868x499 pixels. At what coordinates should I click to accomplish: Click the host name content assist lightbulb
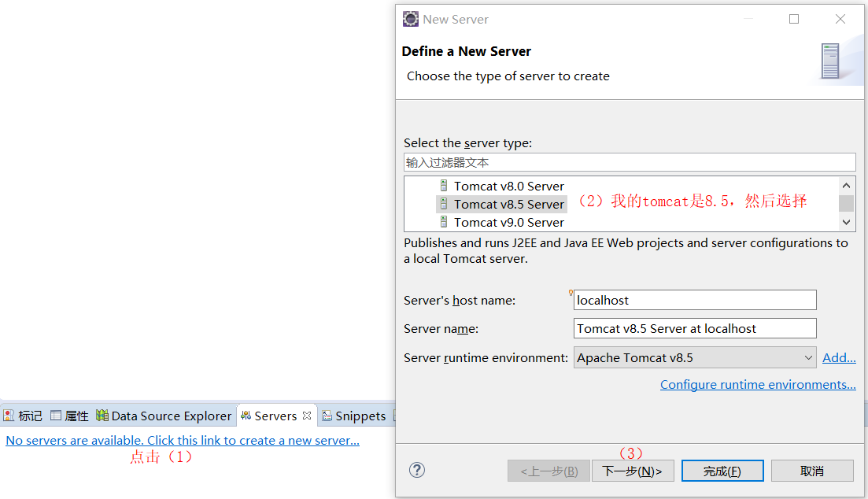(571, 293)
